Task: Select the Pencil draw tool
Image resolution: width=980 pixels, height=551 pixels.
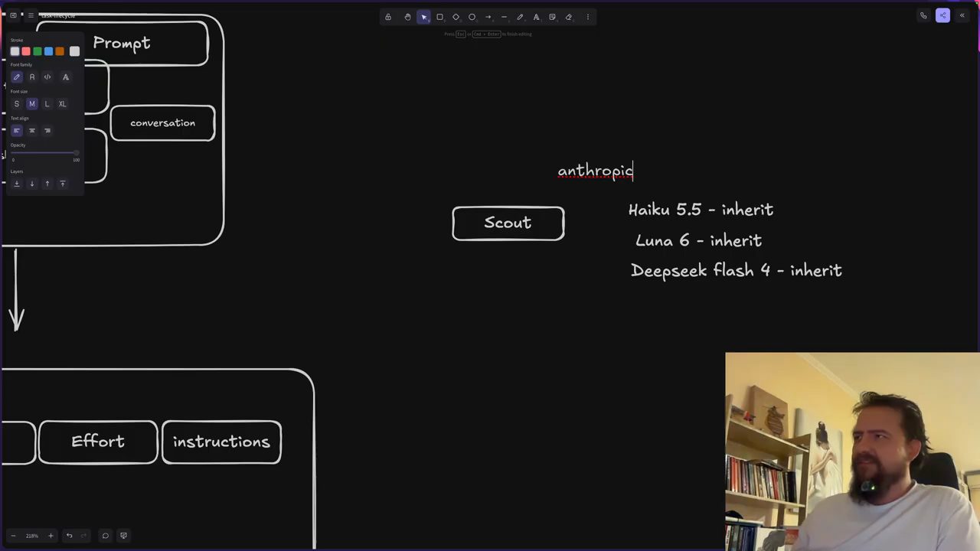Action: (x=520, y=17)
